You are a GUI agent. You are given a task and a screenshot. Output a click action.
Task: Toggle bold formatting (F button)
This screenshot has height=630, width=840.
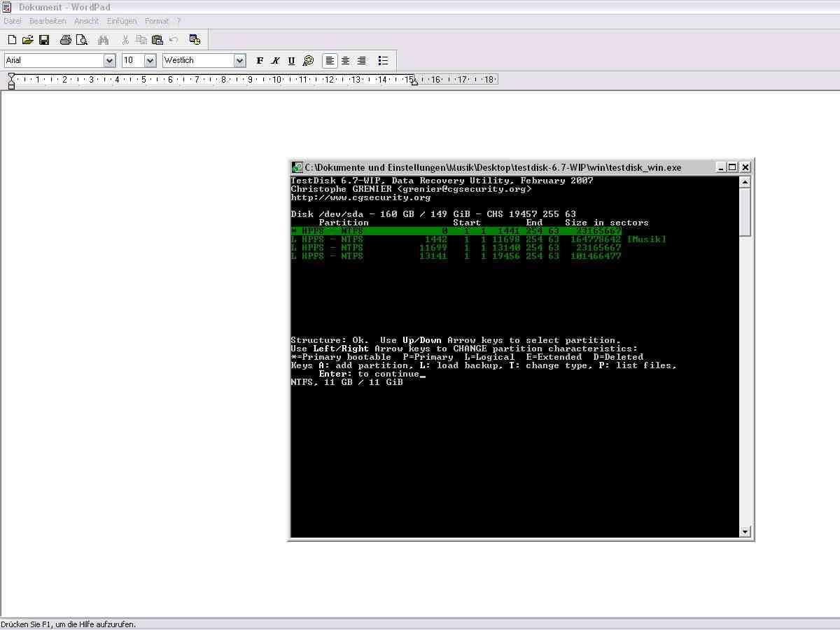pos(260,61)
